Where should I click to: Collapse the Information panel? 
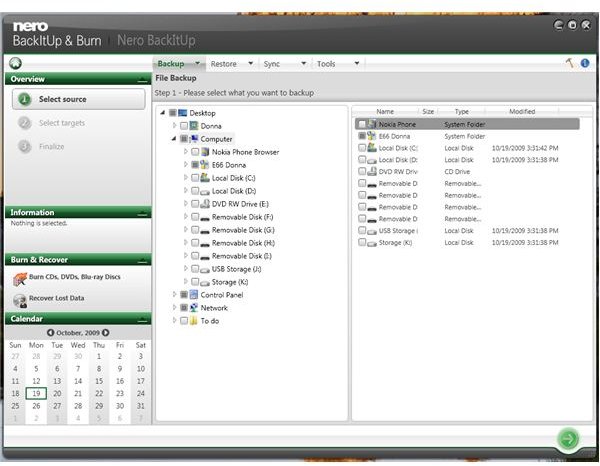click(x=142, y=213)
